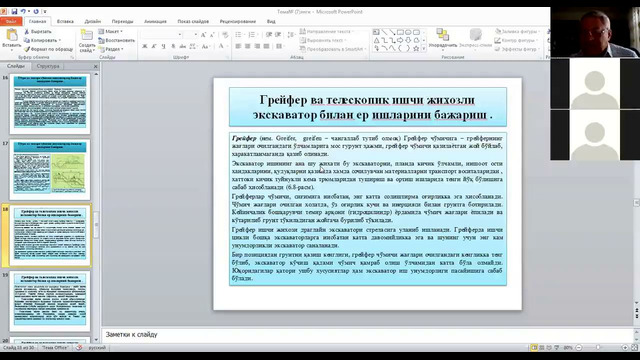The image size is (640, 360).
Task: Open Quick Styles (Экспресс-стили) gallery
Action: [475, 39]
